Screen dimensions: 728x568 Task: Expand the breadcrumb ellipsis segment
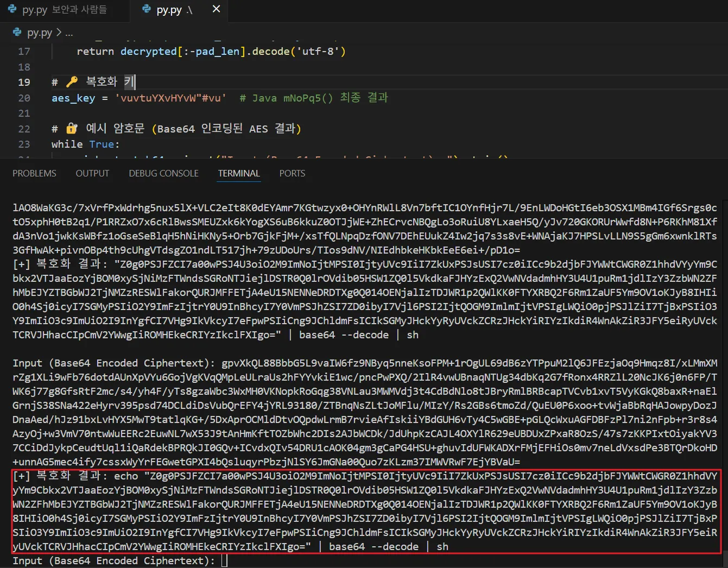pos(69,33)
